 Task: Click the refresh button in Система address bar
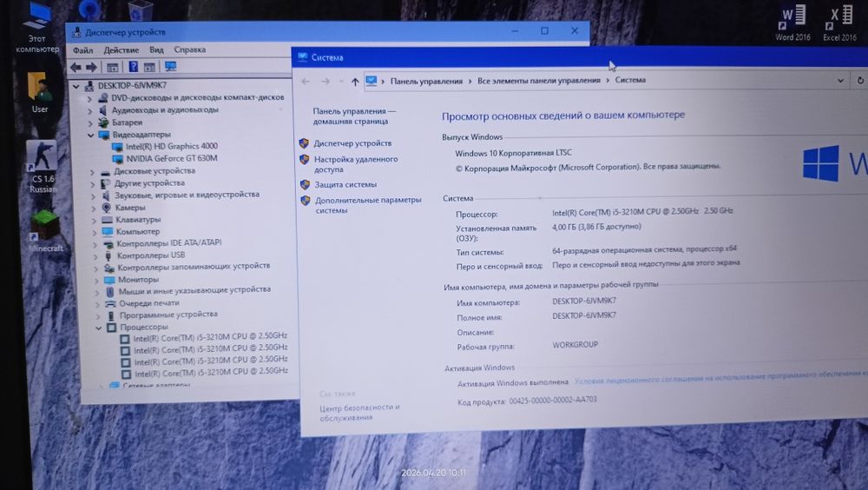tap(860, 81)
